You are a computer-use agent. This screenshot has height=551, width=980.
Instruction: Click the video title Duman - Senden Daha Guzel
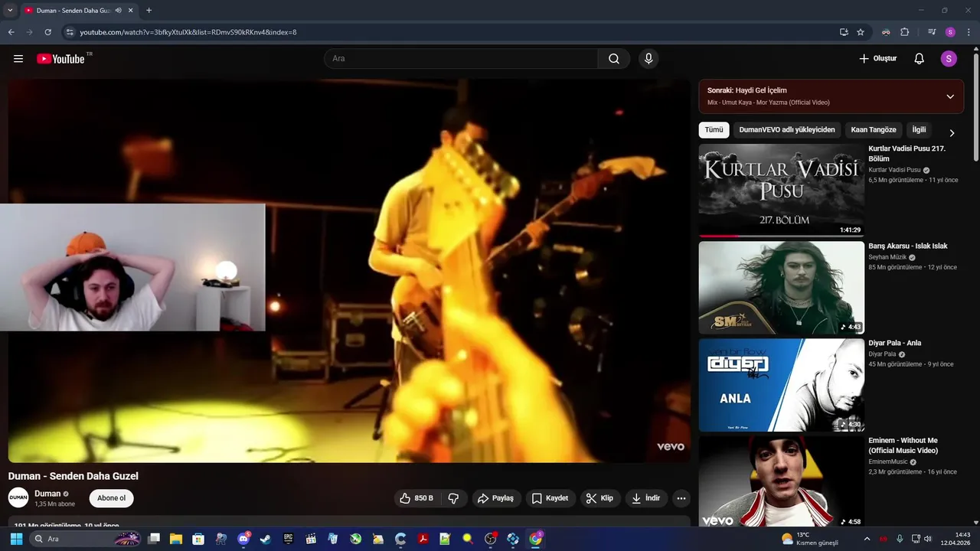pyautogui.click(x=73, y=476)
